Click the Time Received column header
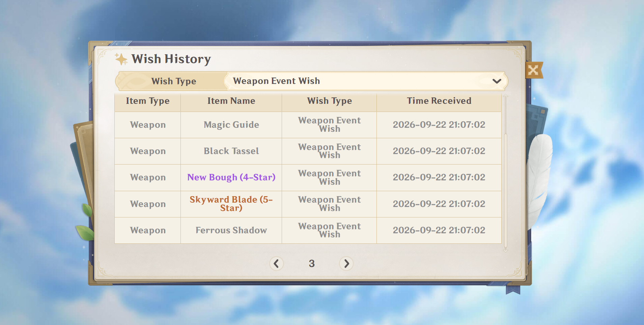The width and height of the screenshot is (644, 325). [x=439, y=101]
